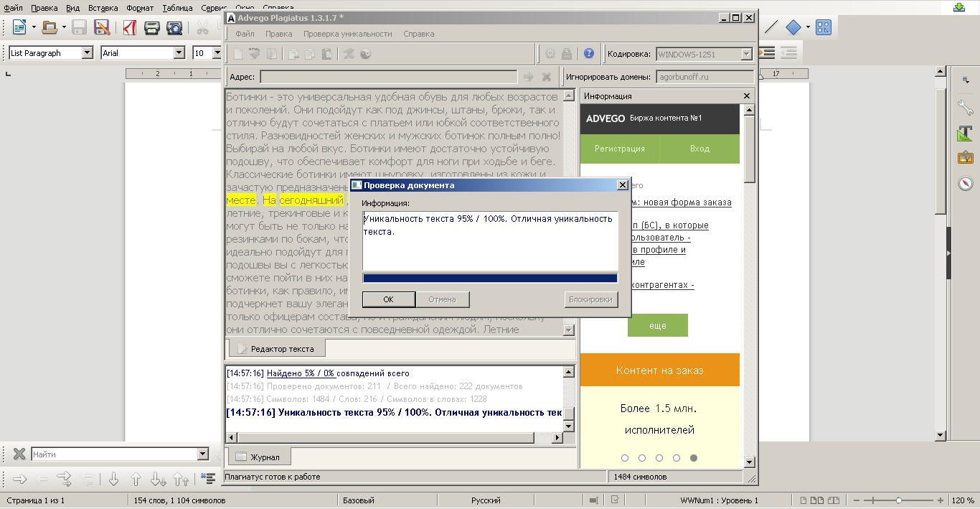Toggle the draw functions shapes icon

pos(823,27)
